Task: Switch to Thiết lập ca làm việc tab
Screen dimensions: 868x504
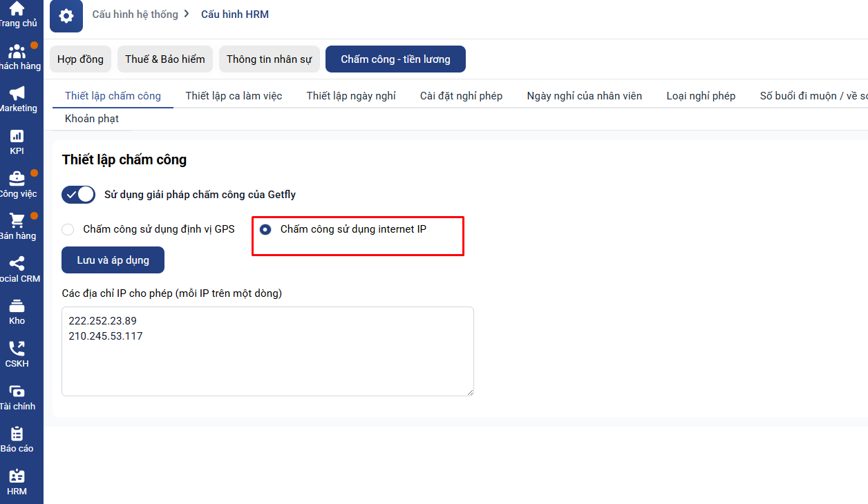Action: point(234,96)
